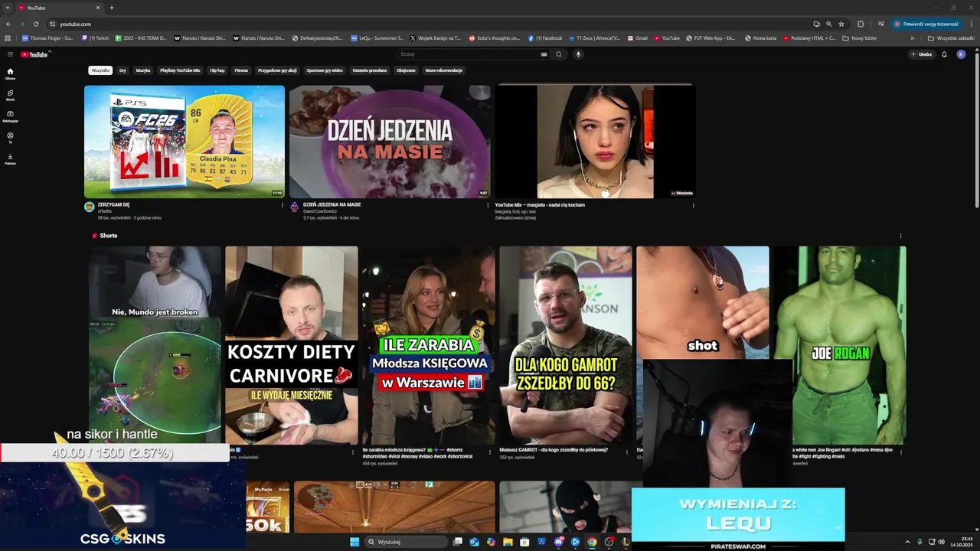Click the search magnifier button

[559, 54]
